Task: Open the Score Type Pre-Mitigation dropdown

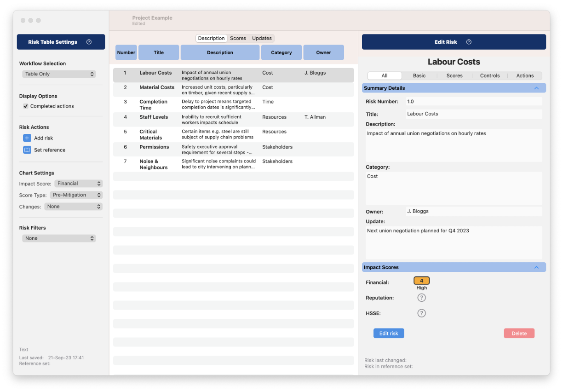Action: point(76,195)
